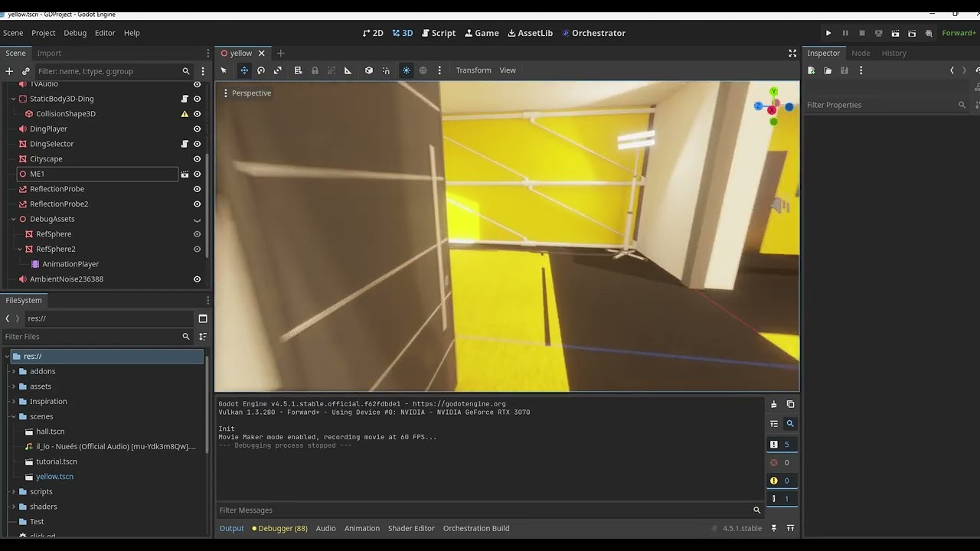Change FileSystem file sort order
The height and width of the screenshot is (551, 980).
pos(203,337)
